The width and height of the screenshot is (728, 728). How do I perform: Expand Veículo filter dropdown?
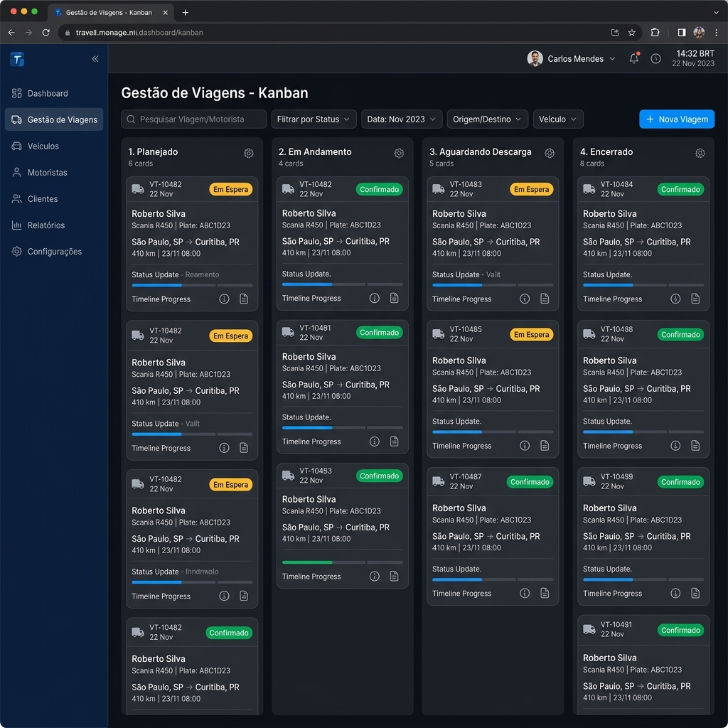click(x=557, y=119)
